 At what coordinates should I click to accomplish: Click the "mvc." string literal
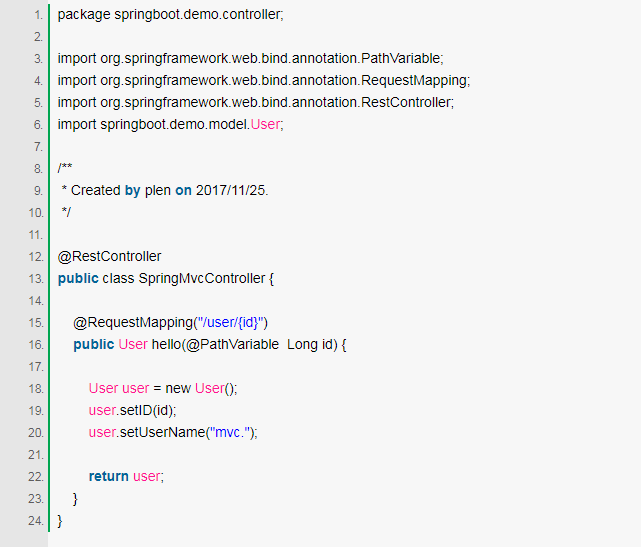pyautogui.click(x=230, y=433)
